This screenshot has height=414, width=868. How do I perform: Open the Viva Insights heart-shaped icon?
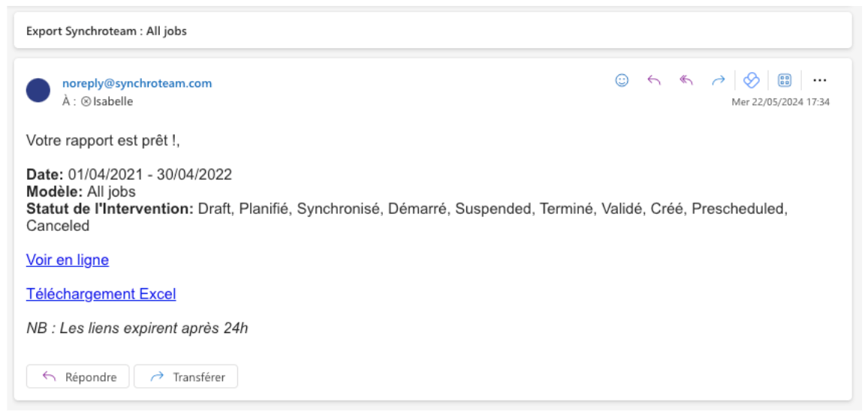point(751,81)
